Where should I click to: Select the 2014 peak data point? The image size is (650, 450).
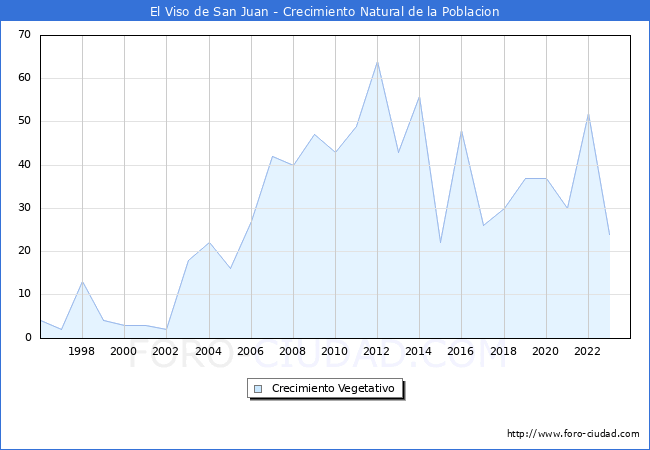click(x=419, y=97)
